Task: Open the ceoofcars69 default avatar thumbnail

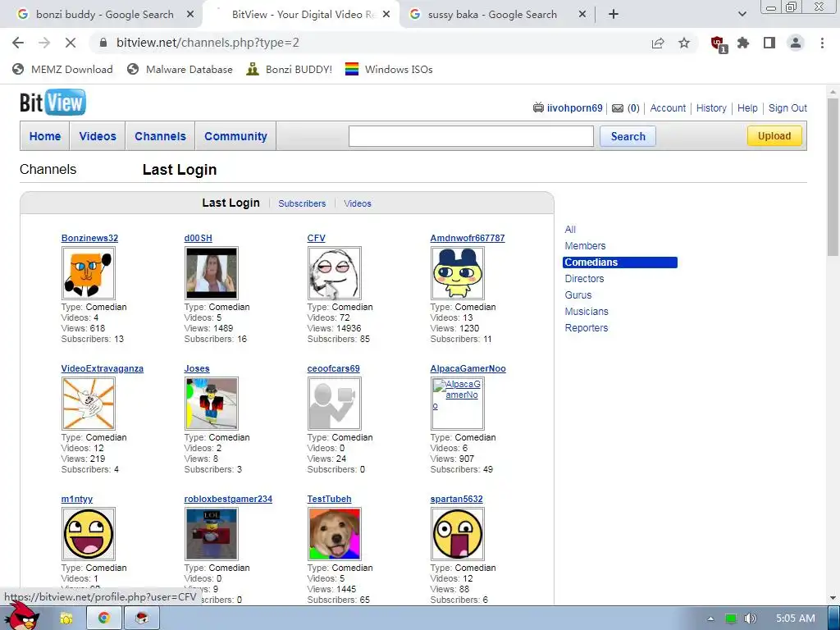Action: (x=335, y=404)
